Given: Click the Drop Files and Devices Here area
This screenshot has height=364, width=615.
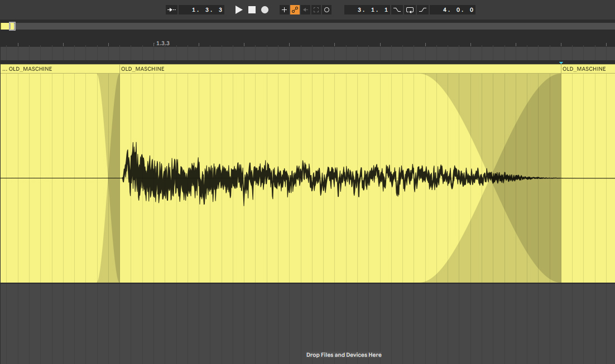Looking at the screenshot, I should (x=344, y=355).
